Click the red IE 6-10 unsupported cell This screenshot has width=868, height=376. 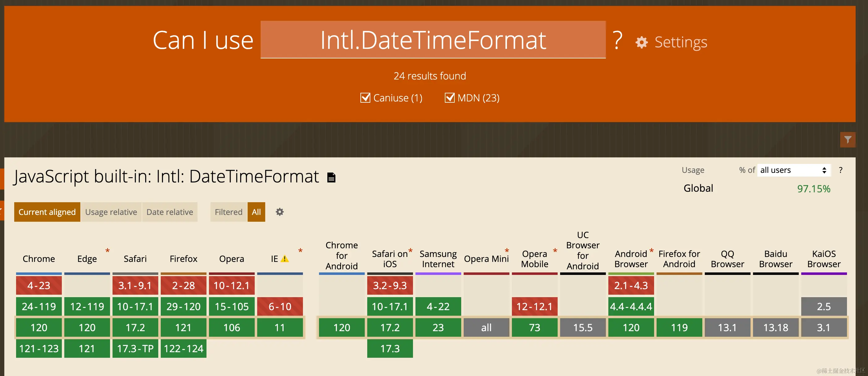pos(280,307)
